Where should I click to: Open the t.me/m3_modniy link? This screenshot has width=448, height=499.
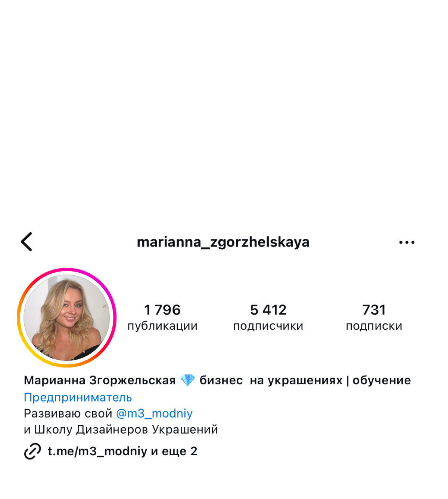tap(97, 451)
